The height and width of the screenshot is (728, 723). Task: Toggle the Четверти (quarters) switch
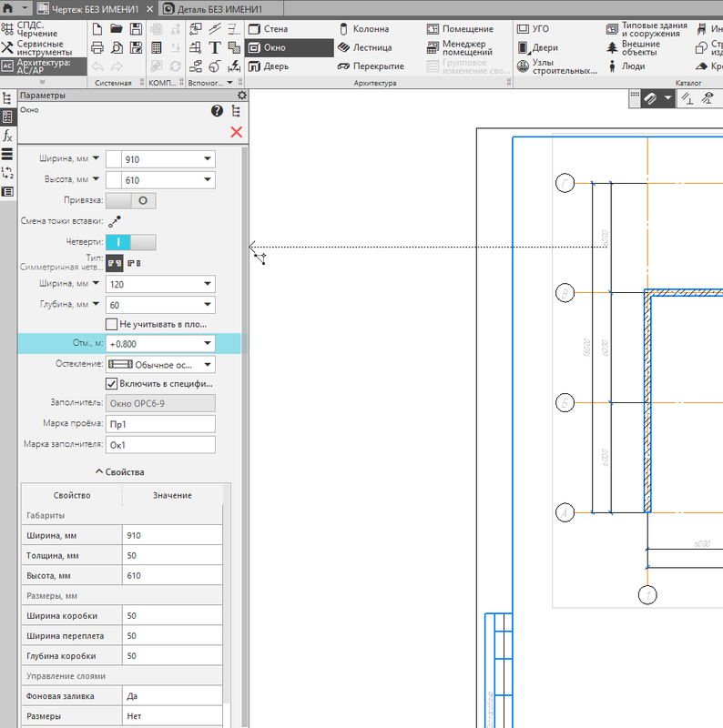click(131, 242)
